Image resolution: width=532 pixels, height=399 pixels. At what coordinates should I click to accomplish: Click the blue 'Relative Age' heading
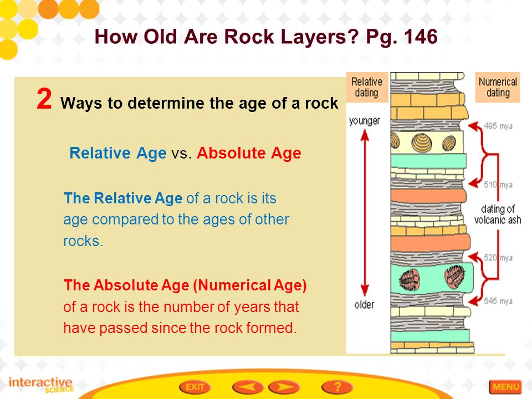tap(117, 153)
